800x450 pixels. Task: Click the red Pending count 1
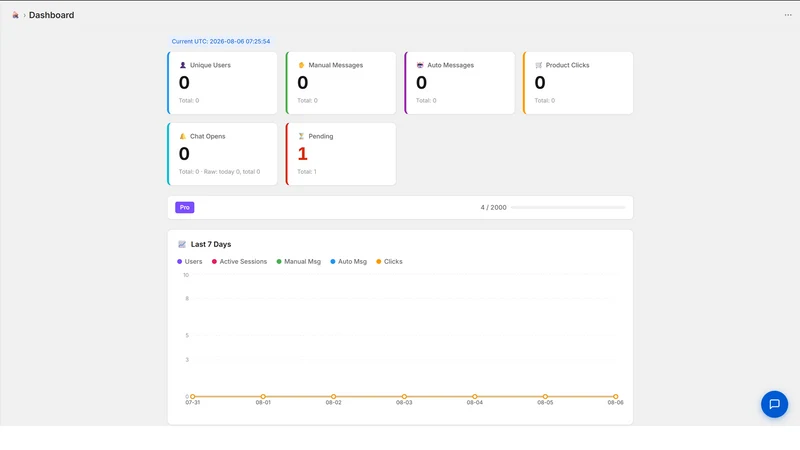tap(303, 154)
